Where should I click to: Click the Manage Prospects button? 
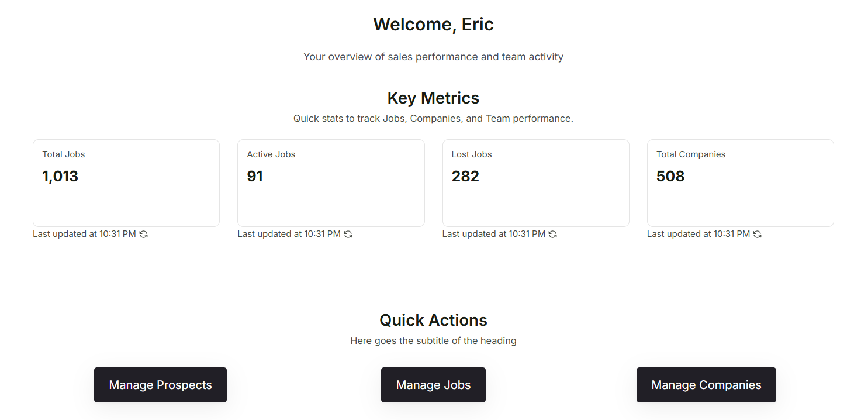160,385
